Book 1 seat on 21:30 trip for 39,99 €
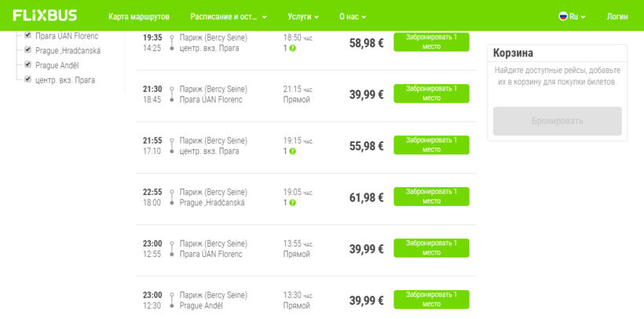The image size is (644, 319). tap(431, 93)
